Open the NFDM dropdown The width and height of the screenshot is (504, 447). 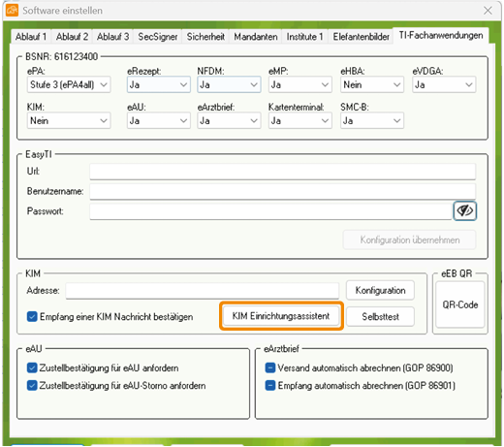229,84
